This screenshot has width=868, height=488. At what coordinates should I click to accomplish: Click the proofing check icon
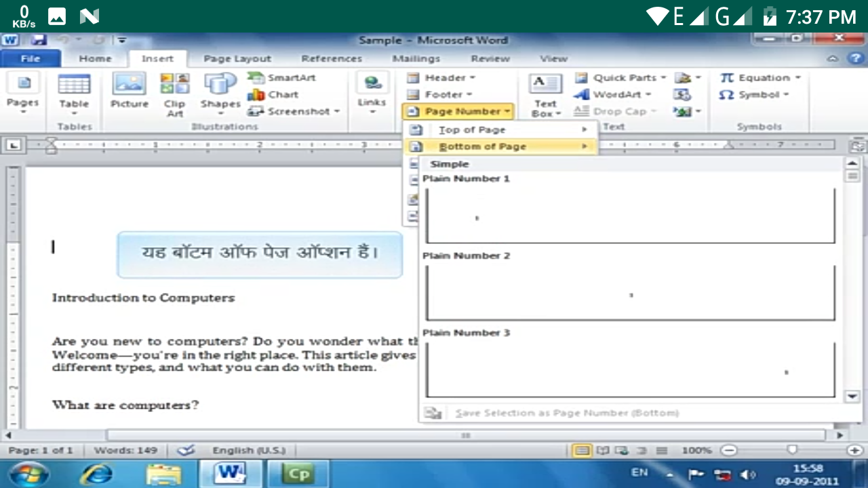click(185, 450)
